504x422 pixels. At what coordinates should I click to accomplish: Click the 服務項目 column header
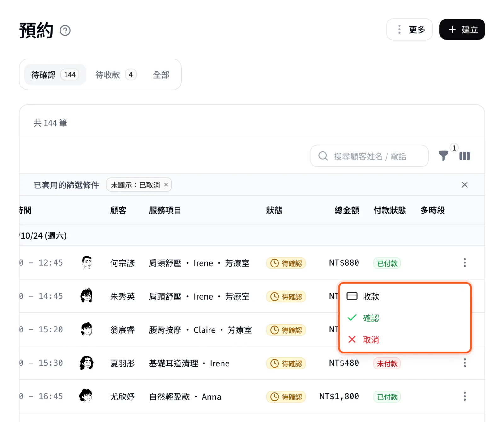tap(165, 210)
